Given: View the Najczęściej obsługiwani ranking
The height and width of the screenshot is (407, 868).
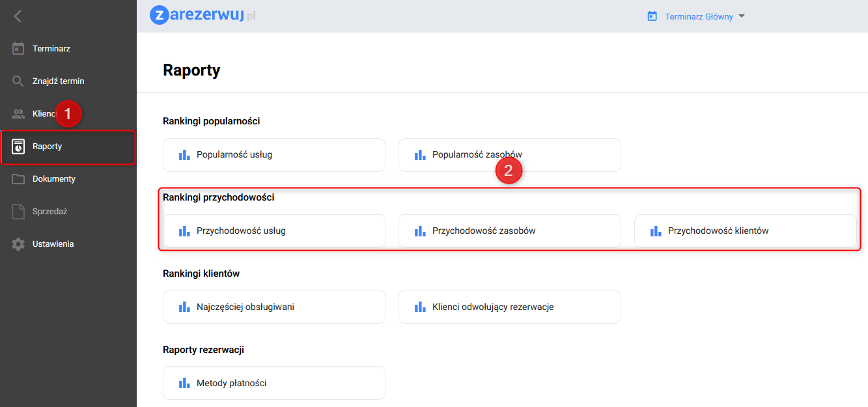Looking at the screenshot, I should (x=273, y=307).
